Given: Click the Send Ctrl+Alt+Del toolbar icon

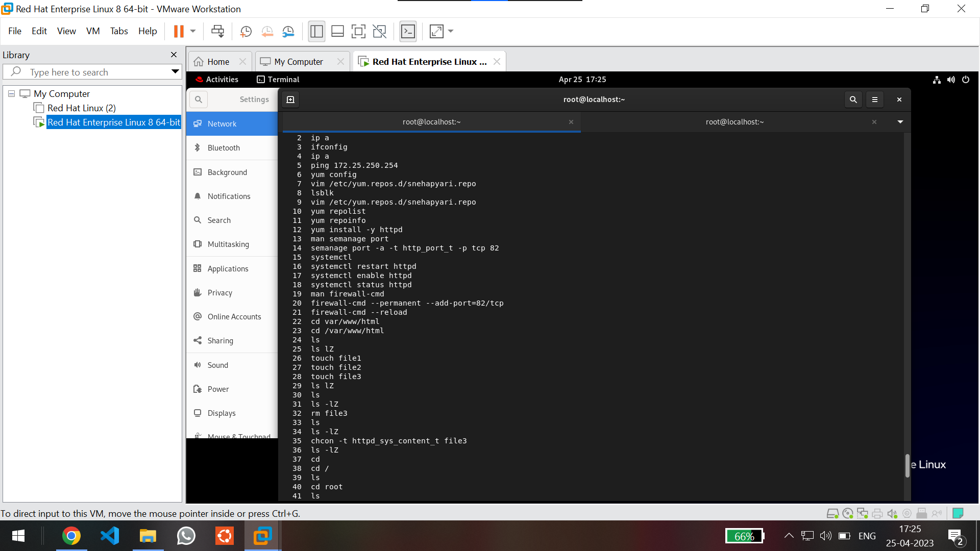Looking at the screenshot, I should [217, 32].
